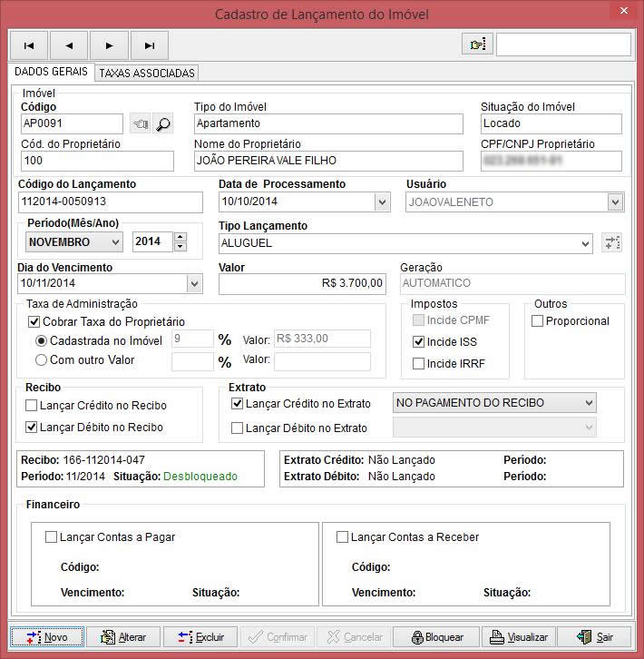Jump to the last record arrow
The width and height of the screenshot is (644, 659).
click(x=150, y=44)
